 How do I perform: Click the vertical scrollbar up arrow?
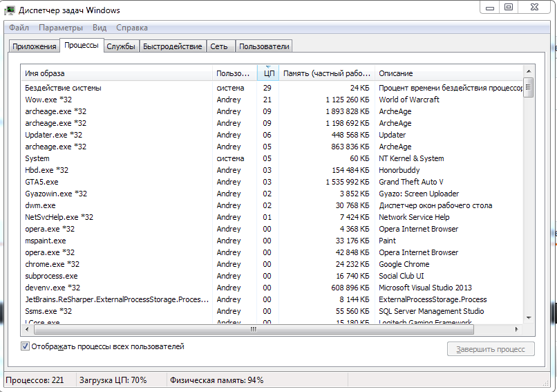pyautogui.click(x=529, y=71)
